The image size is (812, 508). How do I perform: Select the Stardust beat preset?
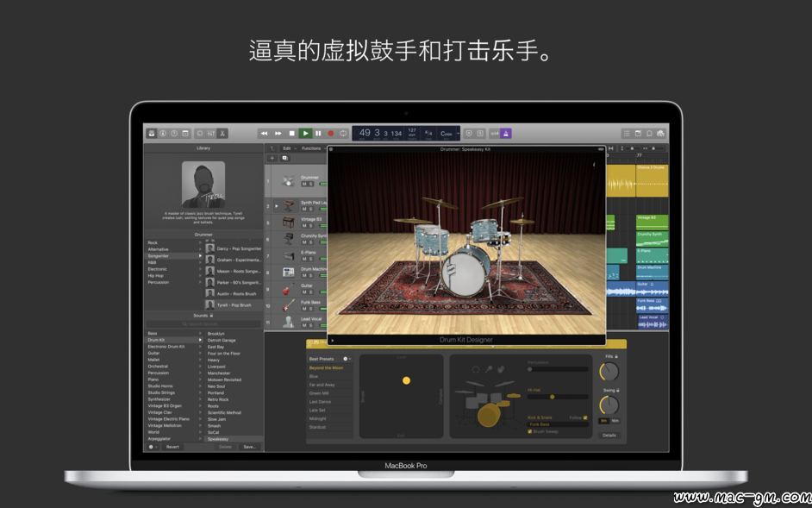click(330, 427)
